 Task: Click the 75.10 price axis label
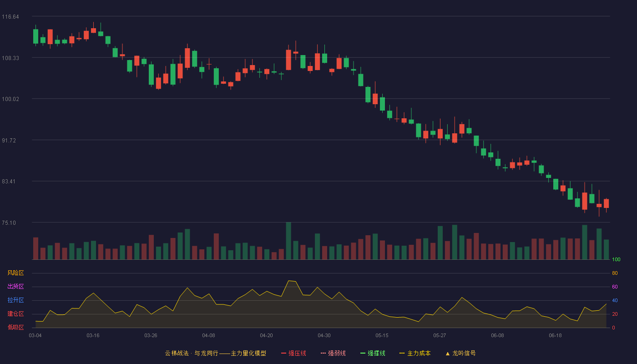point(9,223)
